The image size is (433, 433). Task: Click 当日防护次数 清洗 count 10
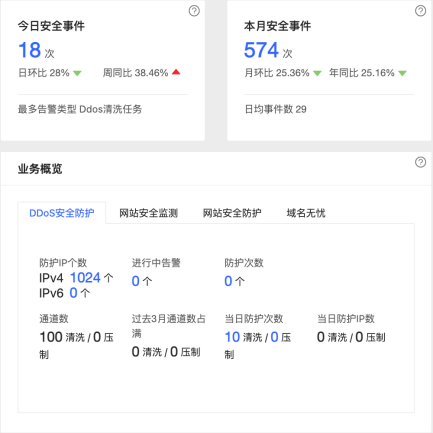(x=232, y=337)
